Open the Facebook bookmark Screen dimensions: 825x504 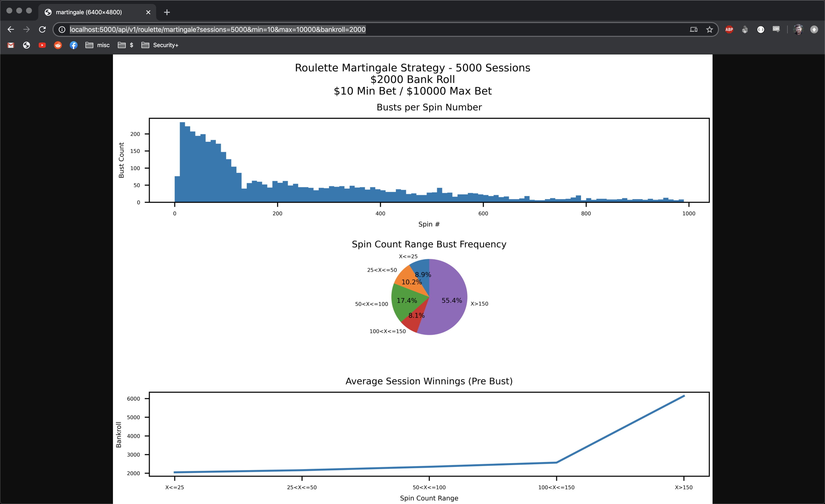coord(74,45)
